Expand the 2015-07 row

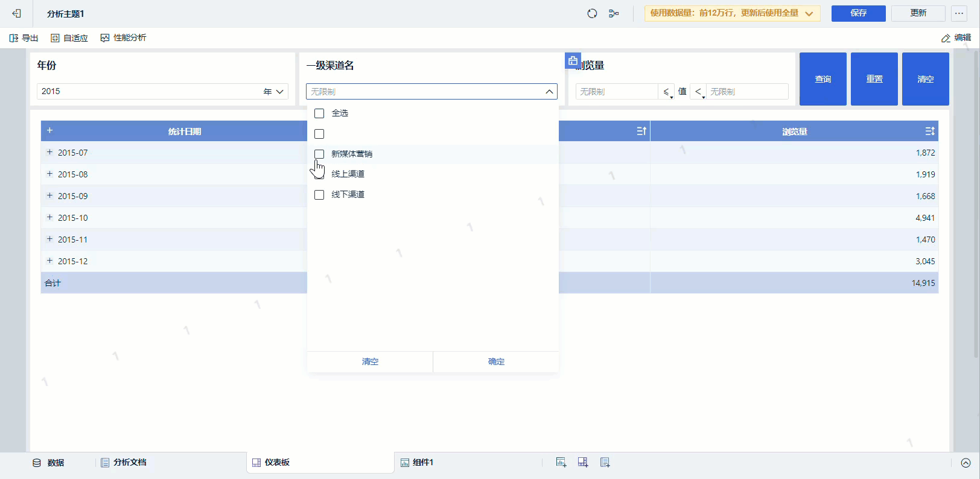tap(49, 153)
